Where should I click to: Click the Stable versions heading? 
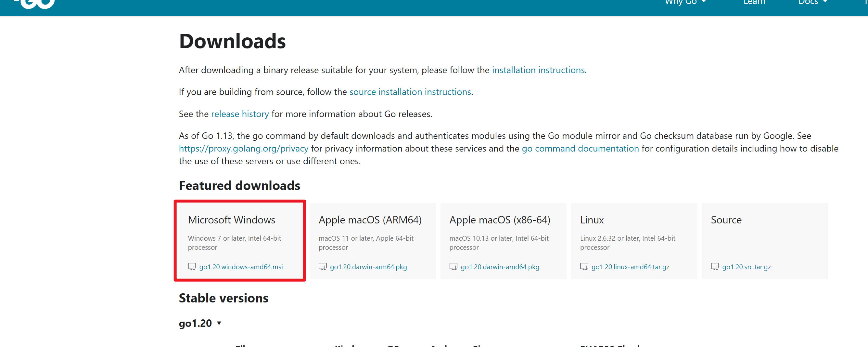pyautogui.click(x=223, y=298)
